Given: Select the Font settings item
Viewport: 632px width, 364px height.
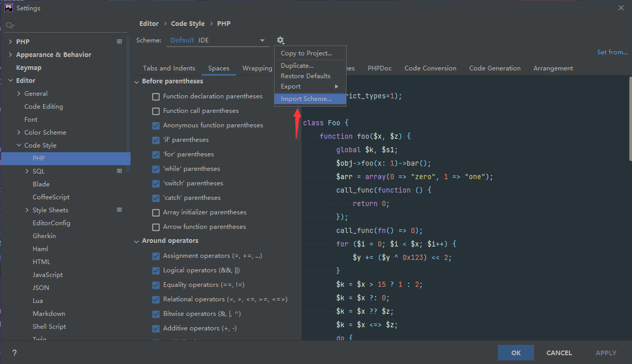Looking at the screenshot, I should (x=31, y=120).
